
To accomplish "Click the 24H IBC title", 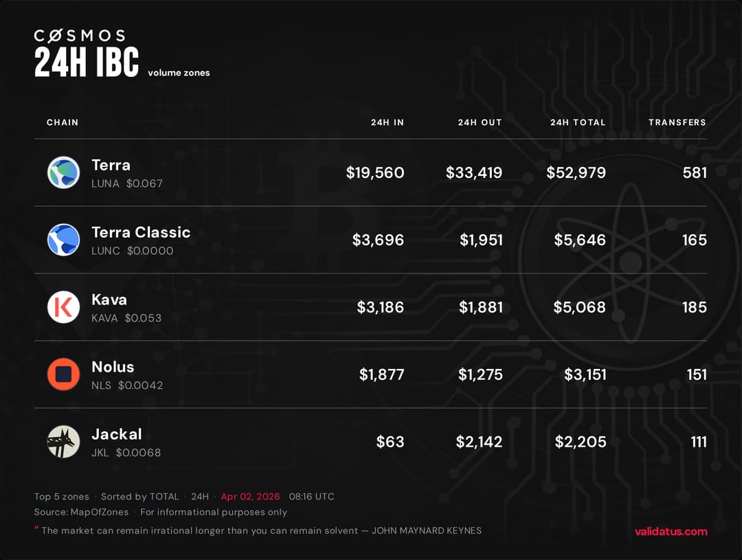I will coord(87,63).
